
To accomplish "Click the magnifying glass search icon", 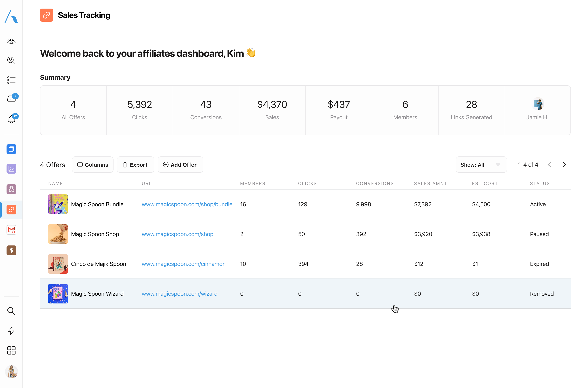I will 11,311.
